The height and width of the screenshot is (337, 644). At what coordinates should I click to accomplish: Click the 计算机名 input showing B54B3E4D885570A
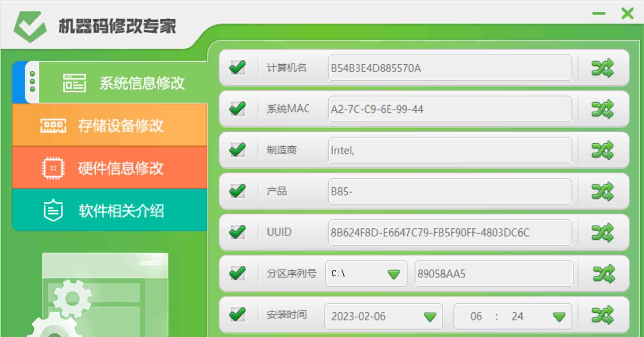click(x=450, y=68)
